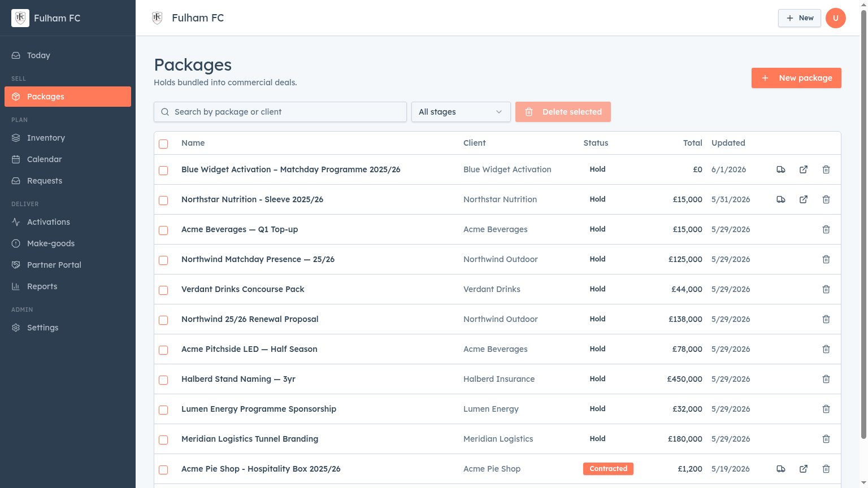Tick checkbox for Lumen Energy Programme Sponsorship
This screenshot has height=488, width=868.
(163, 410)
